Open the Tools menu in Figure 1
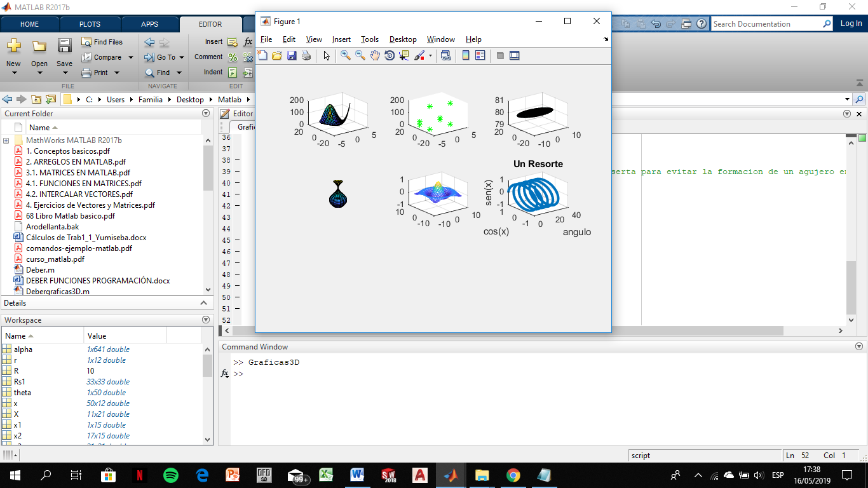The width and height of the screenshot is (868, 488). 369,39
